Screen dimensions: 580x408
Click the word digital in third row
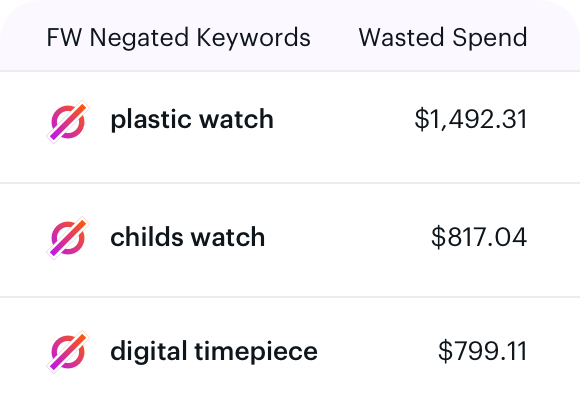point(149,351)
